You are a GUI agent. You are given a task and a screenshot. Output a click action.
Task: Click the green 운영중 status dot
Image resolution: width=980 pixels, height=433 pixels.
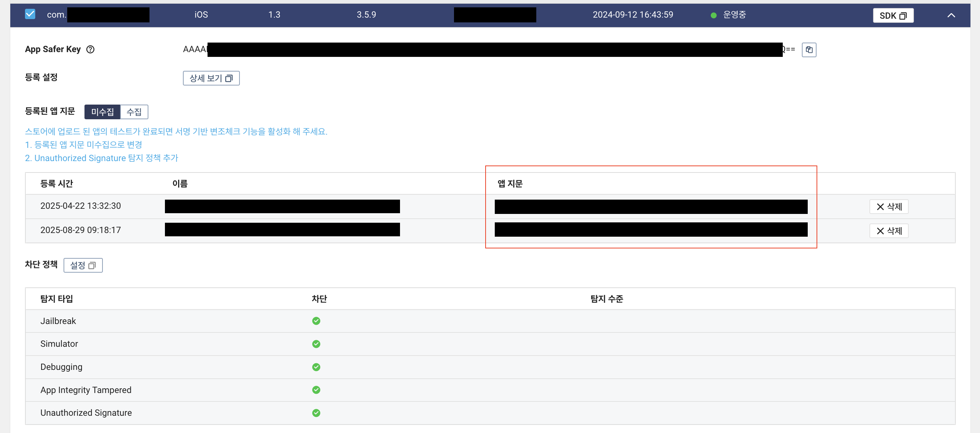click(x=713, y=15)
